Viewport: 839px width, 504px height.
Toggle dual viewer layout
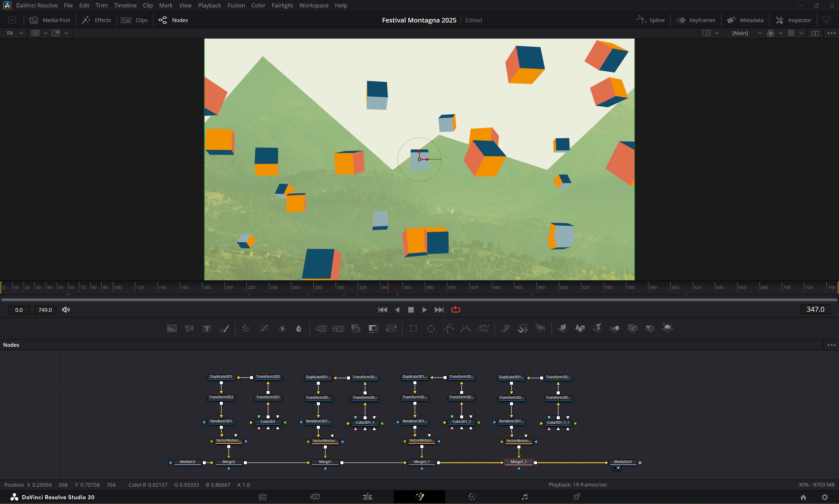[815, 33]
